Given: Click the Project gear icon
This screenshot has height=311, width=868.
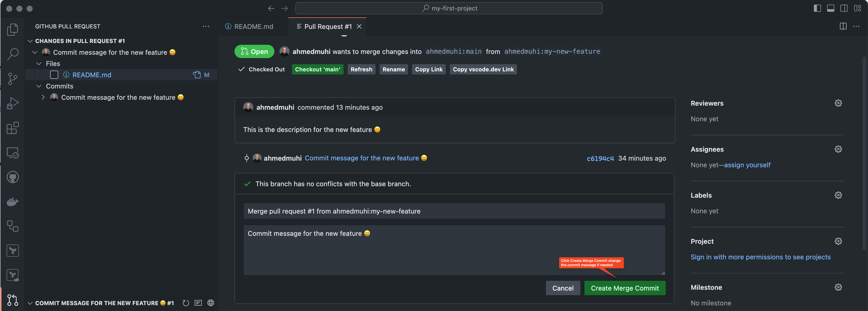Looking at the screenshot, I should pyautogui.click(x=838, y=241).
